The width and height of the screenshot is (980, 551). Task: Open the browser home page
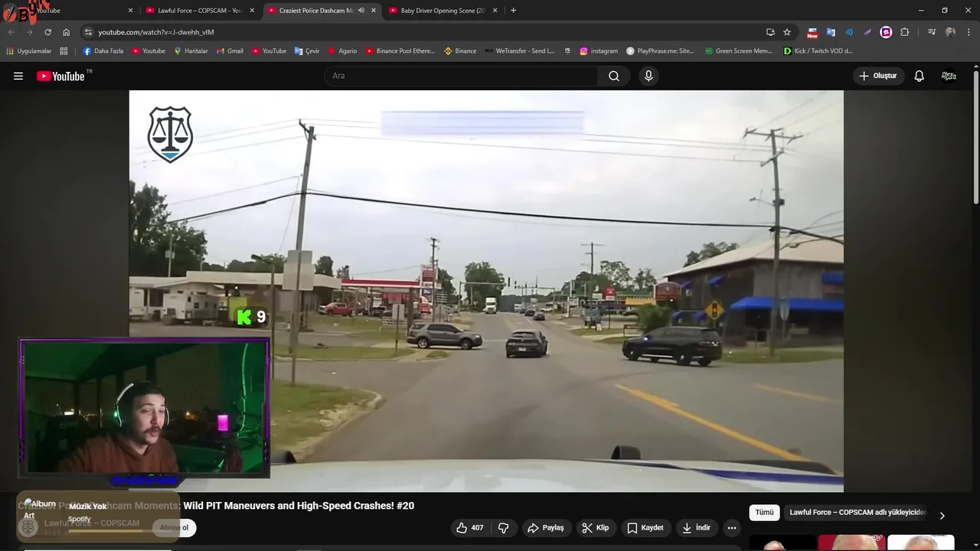(x=66, y=32)
